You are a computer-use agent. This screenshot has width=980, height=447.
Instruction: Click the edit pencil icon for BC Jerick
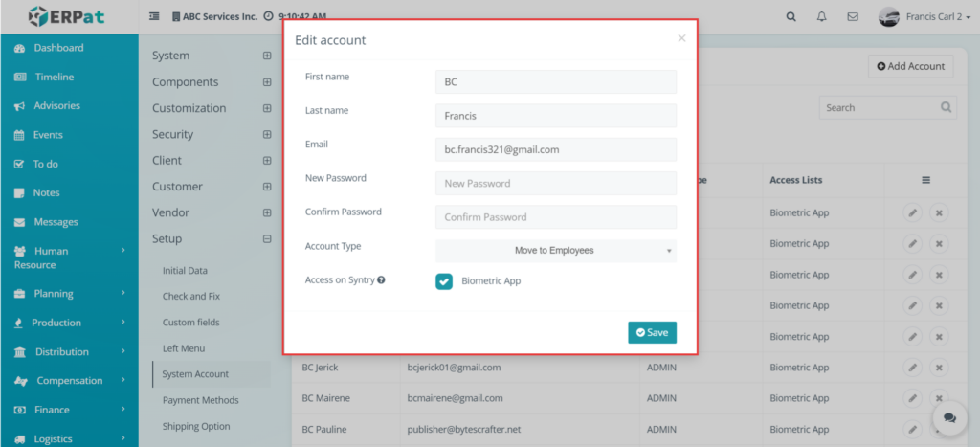pyautogui.click(x=912, y=367)
